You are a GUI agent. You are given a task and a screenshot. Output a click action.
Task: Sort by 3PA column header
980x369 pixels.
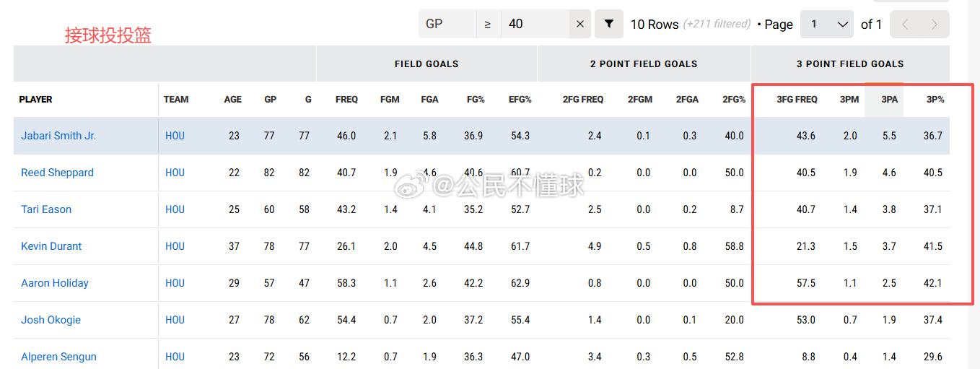click(889, 100)
